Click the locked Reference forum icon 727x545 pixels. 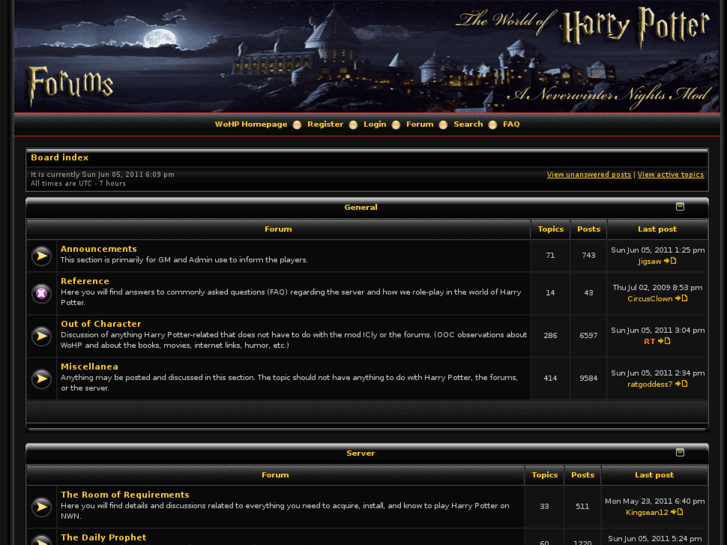42,293
